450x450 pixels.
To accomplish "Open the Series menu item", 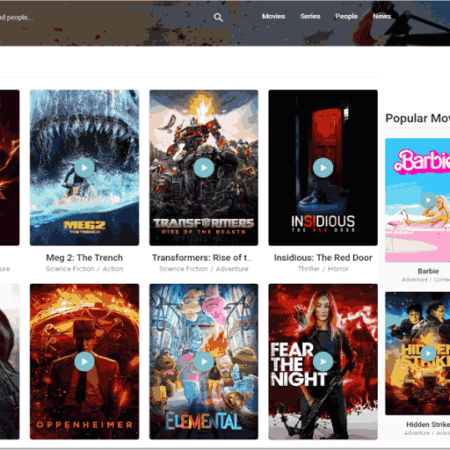I will (x=310, y=16).
